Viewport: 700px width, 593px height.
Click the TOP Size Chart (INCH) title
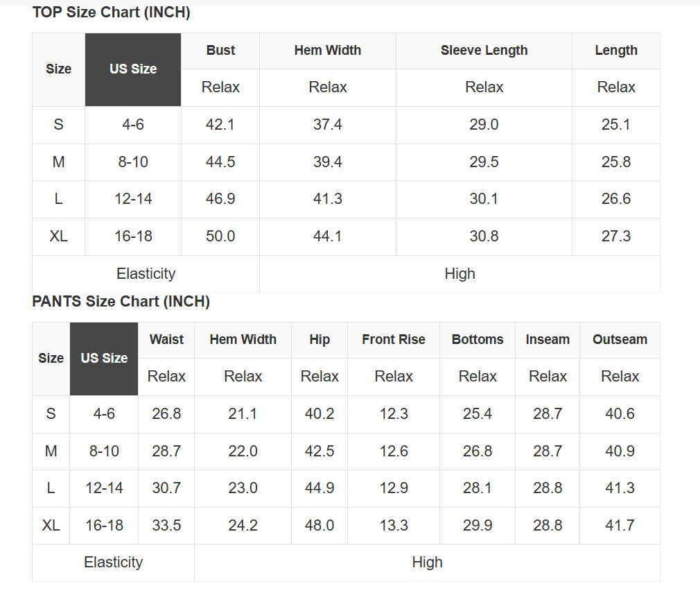tap(111, 12)
